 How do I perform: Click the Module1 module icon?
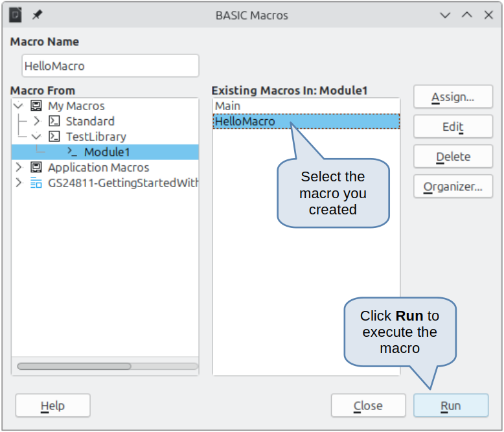[x=72, y=152]
